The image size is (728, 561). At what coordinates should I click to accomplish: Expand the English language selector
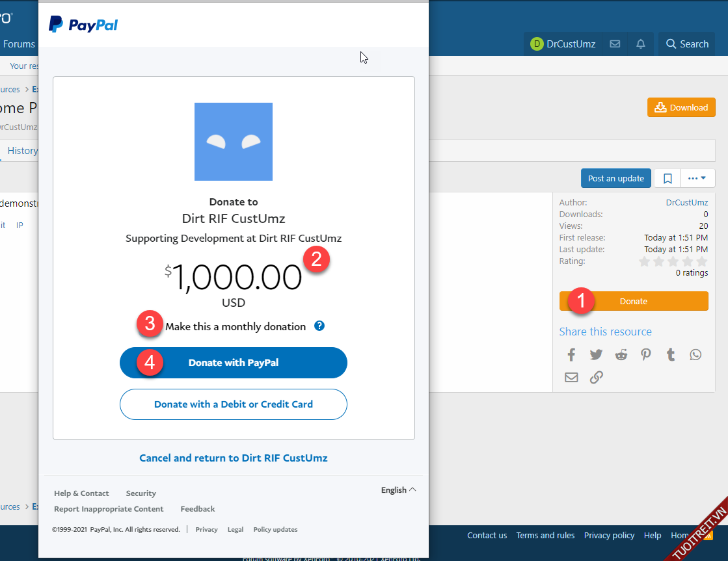[x=398, y=490]
